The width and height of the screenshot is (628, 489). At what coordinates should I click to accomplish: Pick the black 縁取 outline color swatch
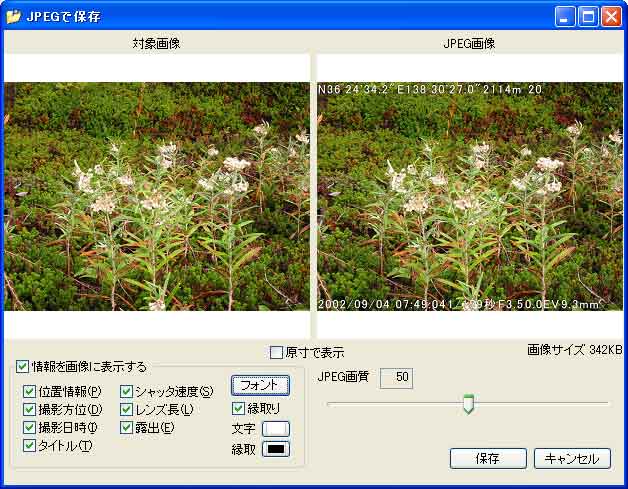pyautogui.click(x=275, y=449)
